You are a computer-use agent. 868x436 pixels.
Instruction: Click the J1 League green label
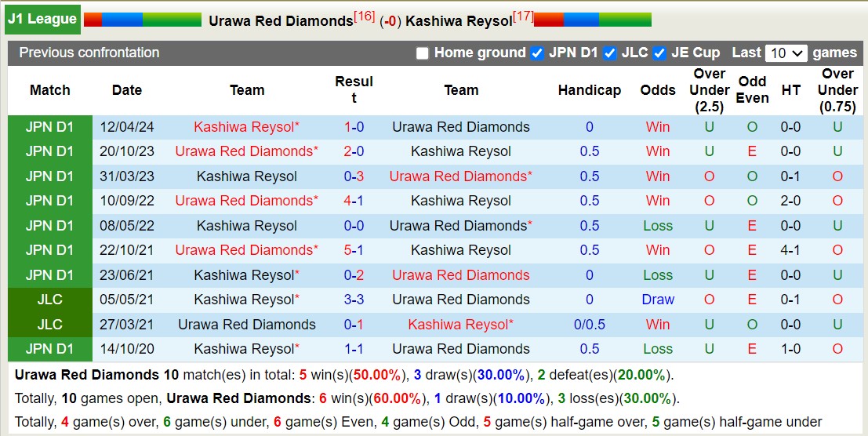click(42, 20)
